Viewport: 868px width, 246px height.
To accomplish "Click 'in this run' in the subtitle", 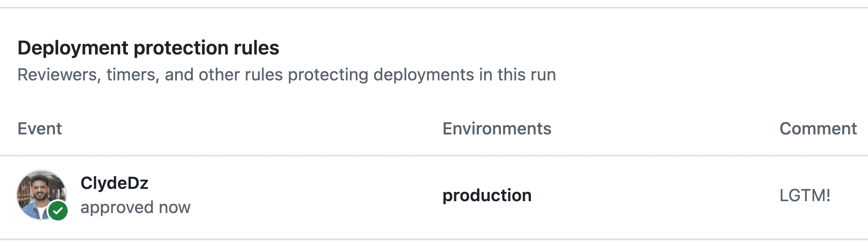I will [518, 75].
